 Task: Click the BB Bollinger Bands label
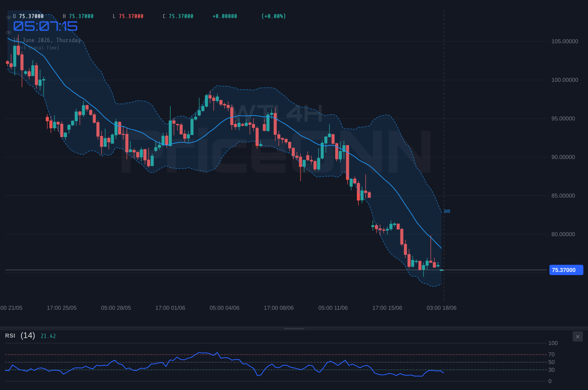pyautogui.click(x=447, y=211)
